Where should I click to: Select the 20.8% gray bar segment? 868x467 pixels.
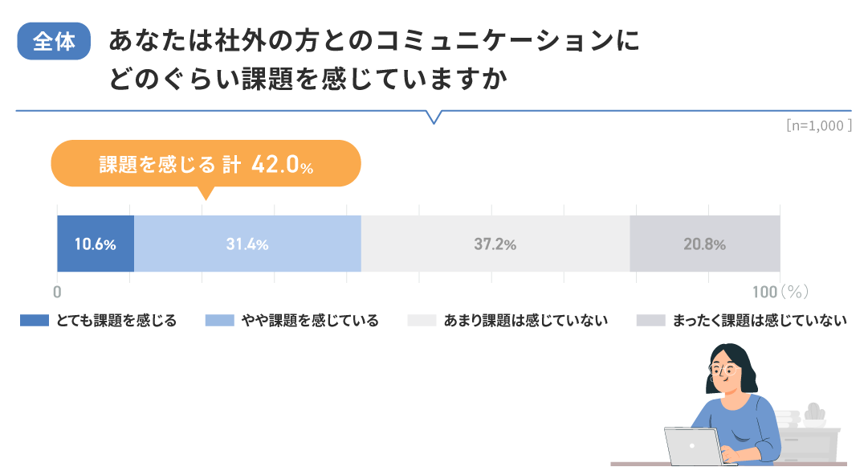click(704, 244)
